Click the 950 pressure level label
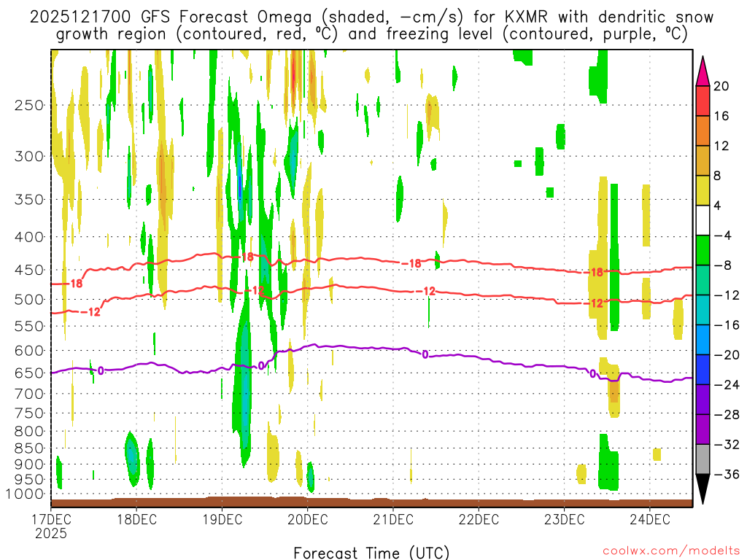The height and width of the screenshot is (560, 747). pyautogui.click(x=29, y=480)
